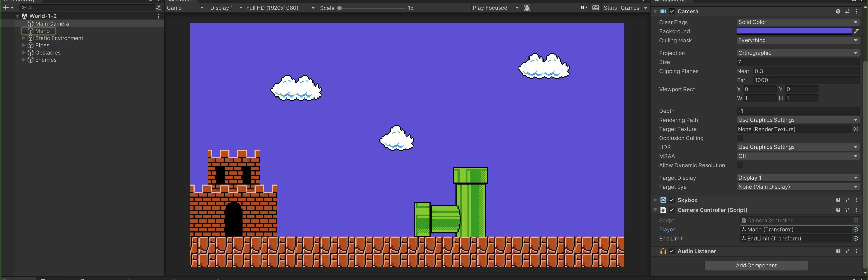Collapse World-1-2 scene in hierarchy
This screenshot has height=280, width=868.
coord(17,16)
